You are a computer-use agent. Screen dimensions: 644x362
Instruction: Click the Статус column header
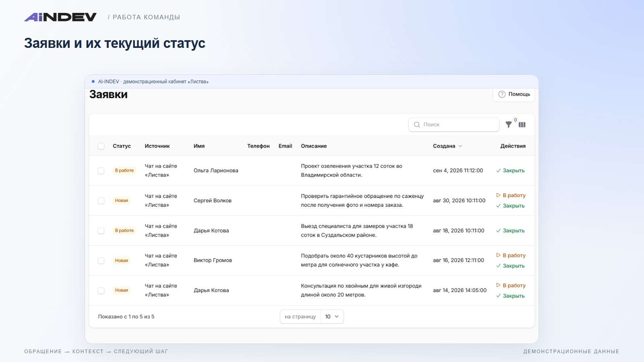(x=122, y=146)
